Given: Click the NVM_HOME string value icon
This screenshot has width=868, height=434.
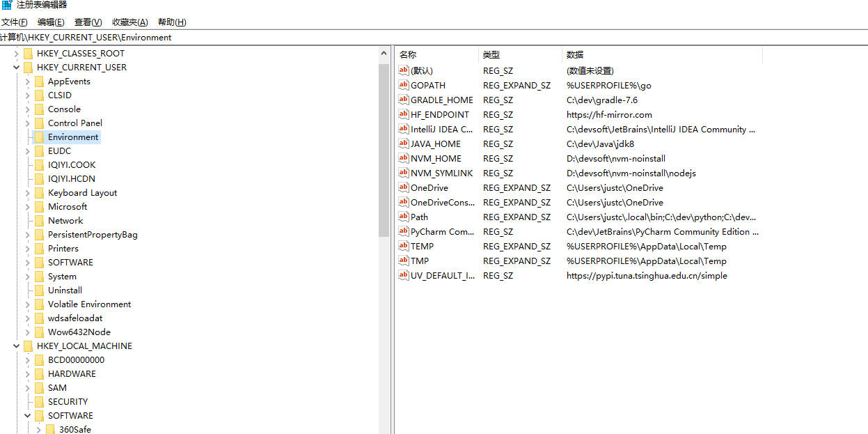Looking at the screenshot, I should [403, 158].
